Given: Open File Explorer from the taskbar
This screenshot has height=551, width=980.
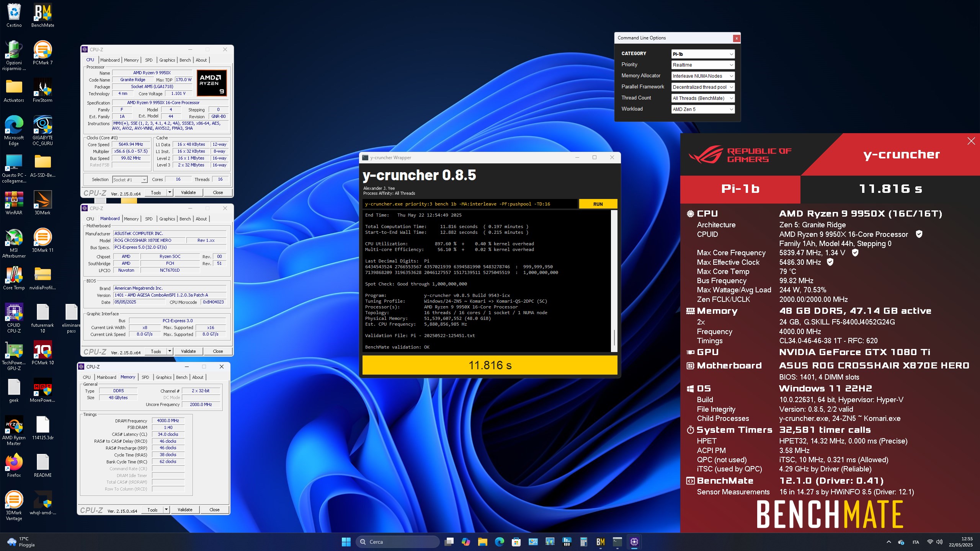Looking at the screenshot, I should coord(482,542).
